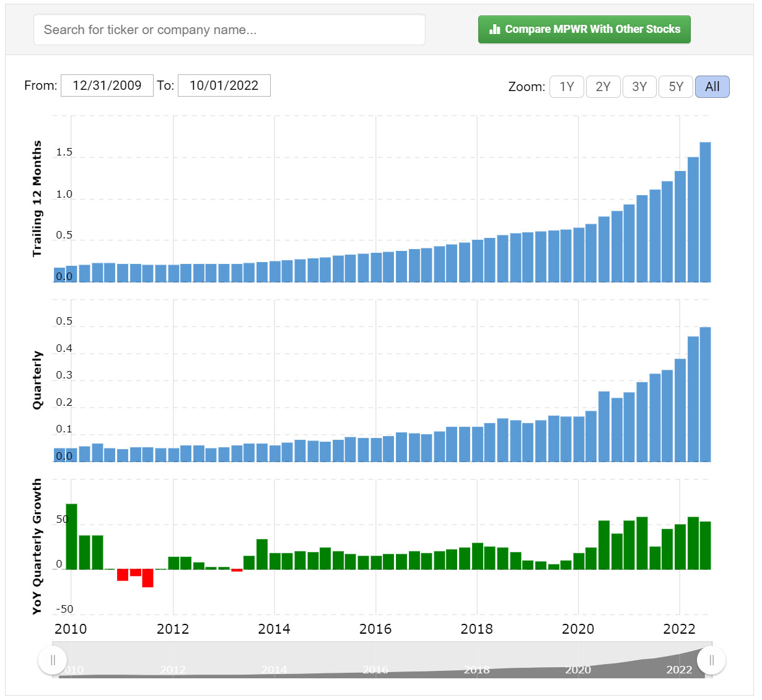
Task: Click the 0.2 tick on Quarterly chart
Action: point(64,403)
